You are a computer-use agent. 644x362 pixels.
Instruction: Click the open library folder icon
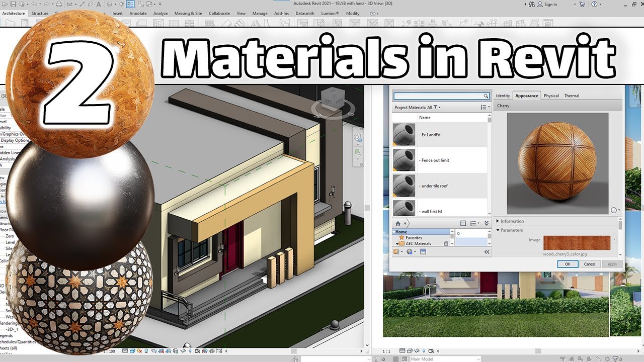pos(397,251)
